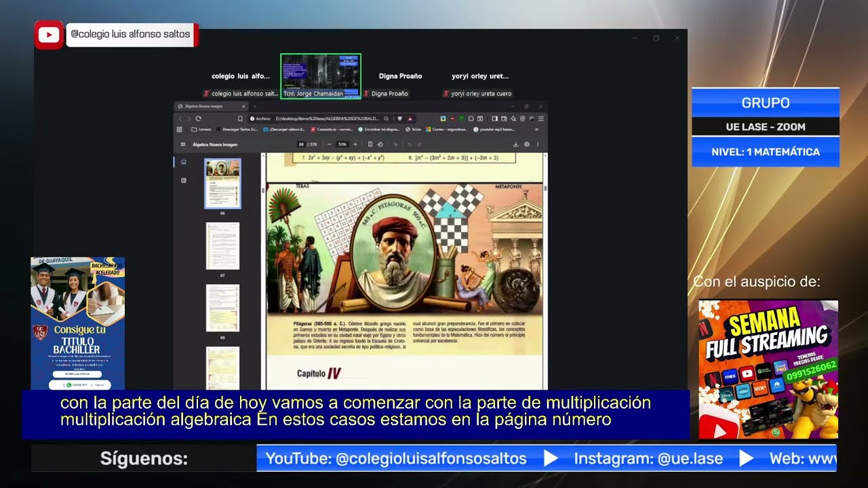868x488 pixels.
Task: Click the browser forward arrow
Action: 189,119
